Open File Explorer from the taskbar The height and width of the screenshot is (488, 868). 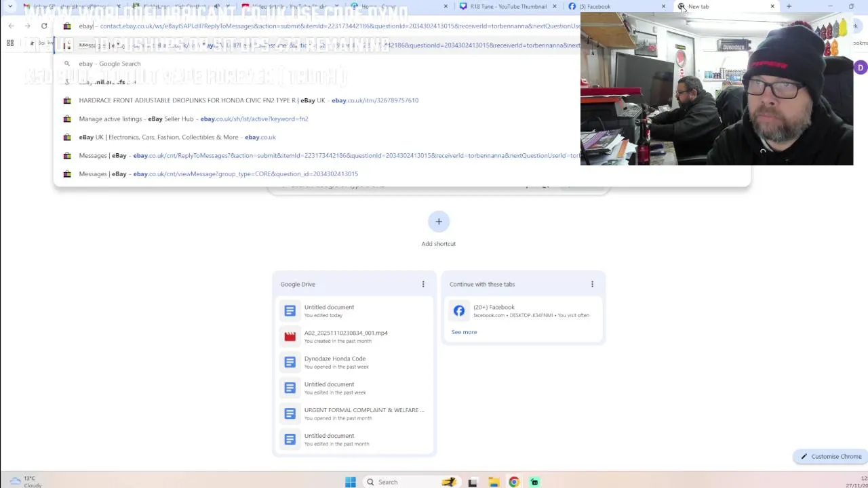(494, 482)
